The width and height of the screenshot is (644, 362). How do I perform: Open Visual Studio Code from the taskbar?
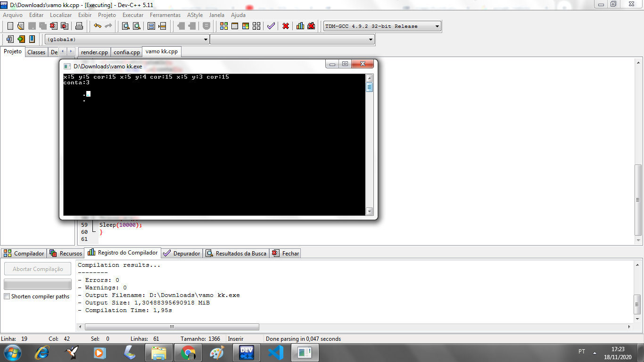275,352
